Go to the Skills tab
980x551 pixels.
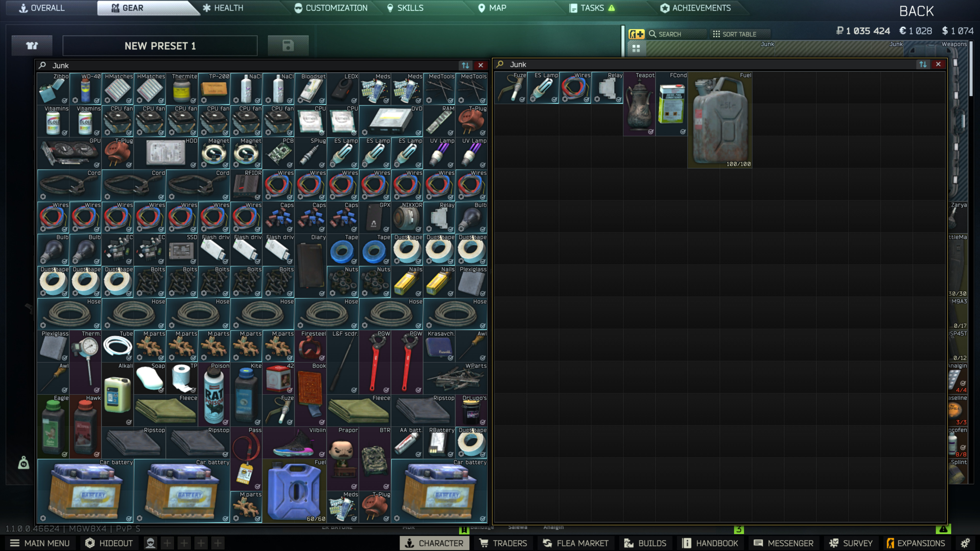point(405,8)
